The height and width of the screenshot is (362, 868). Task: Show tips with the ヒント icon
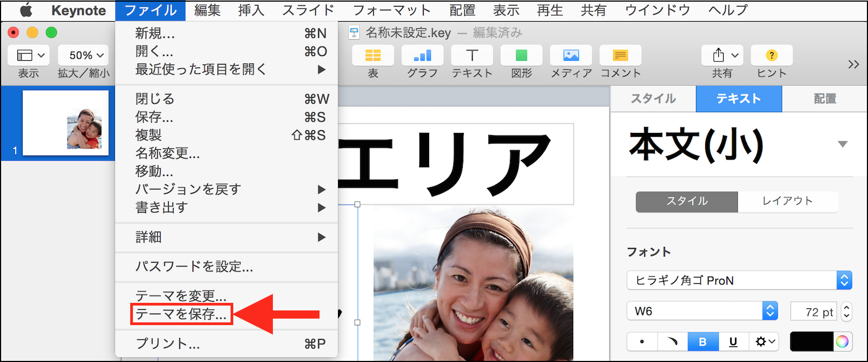click(x=771, y=55)
